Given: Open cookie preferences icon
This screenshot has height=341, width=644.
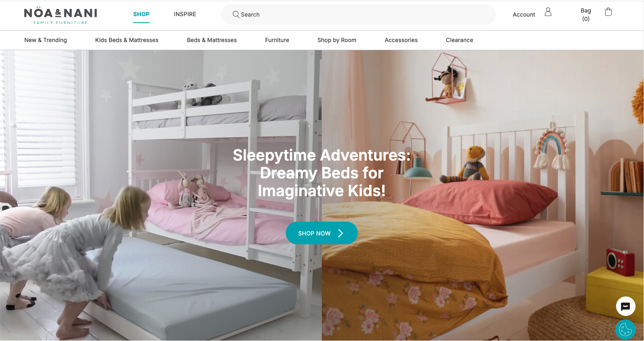Looking at the screenshot, I should 625,330.
